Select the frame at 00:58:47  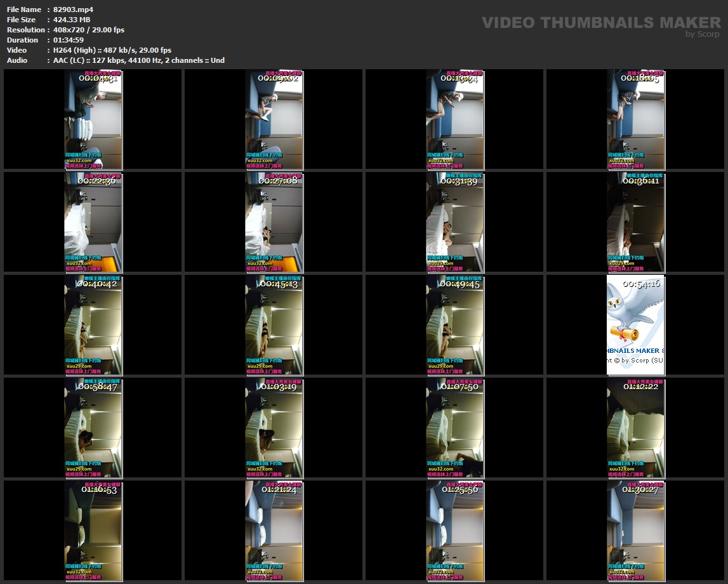(x=93, y=428)
